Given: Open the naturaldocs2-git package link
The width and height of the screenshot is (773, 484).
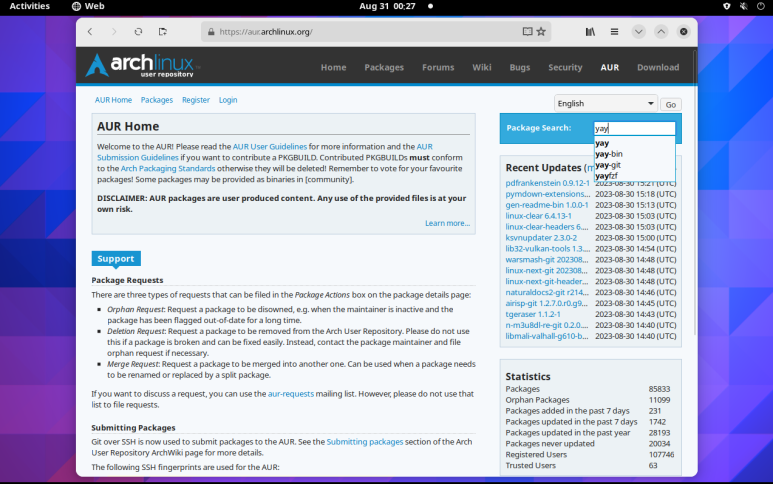Looking at the screenshot, I should pyautogui.click(x=547, y=292).
